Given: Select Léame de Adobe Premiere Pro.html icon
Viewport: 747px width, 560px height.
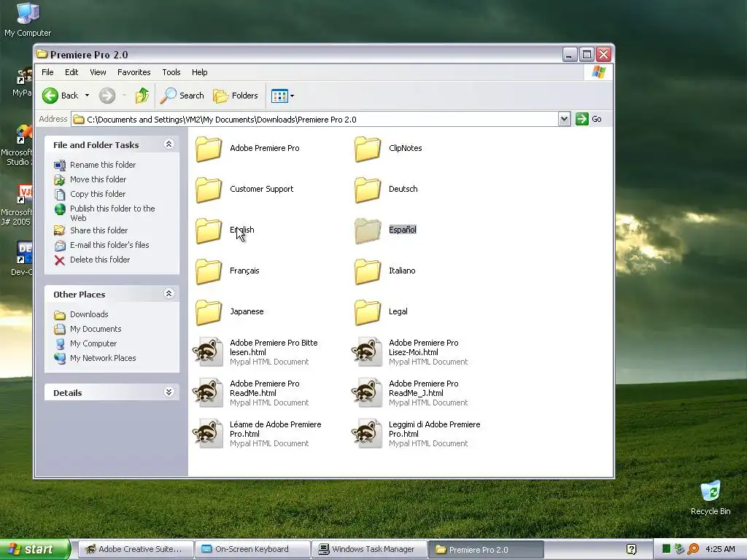Looking at the screenshot, I should click(208, 434).
